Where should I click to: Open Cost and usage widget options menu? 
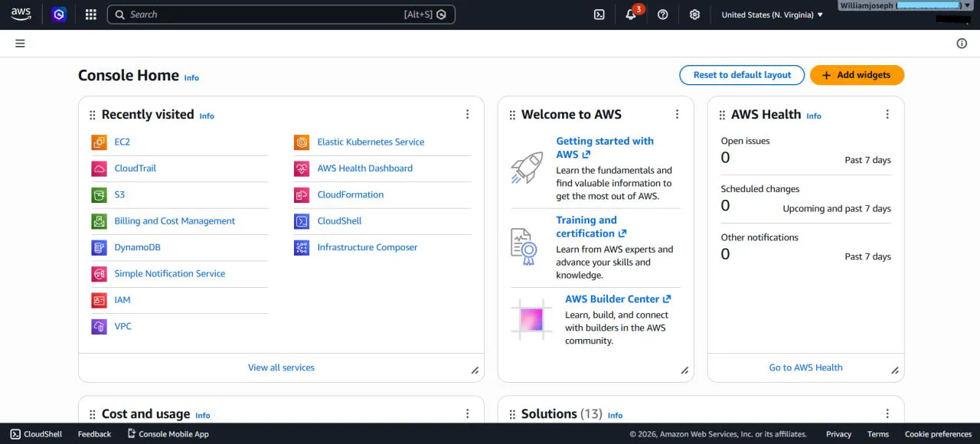467,413
